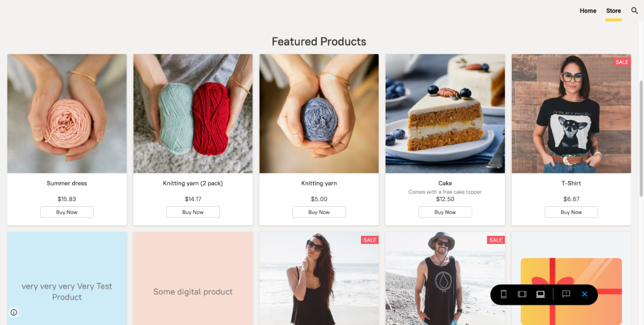Click Buy Now for Knitting yarn (2 pack)

click(x=193, y=212)
